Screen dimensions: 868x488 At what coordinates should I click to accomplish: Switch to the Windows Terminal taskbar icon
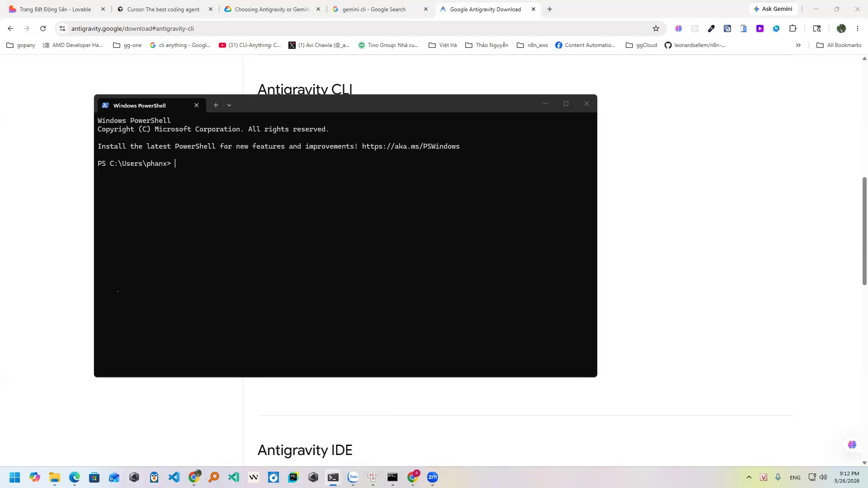(333, 477)
